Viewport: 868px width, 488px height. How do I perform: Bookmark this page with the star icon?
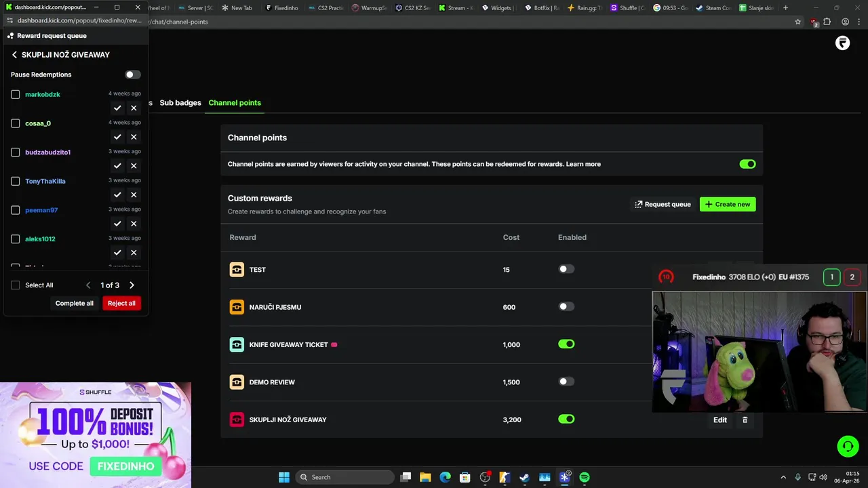tap(798, 22)
